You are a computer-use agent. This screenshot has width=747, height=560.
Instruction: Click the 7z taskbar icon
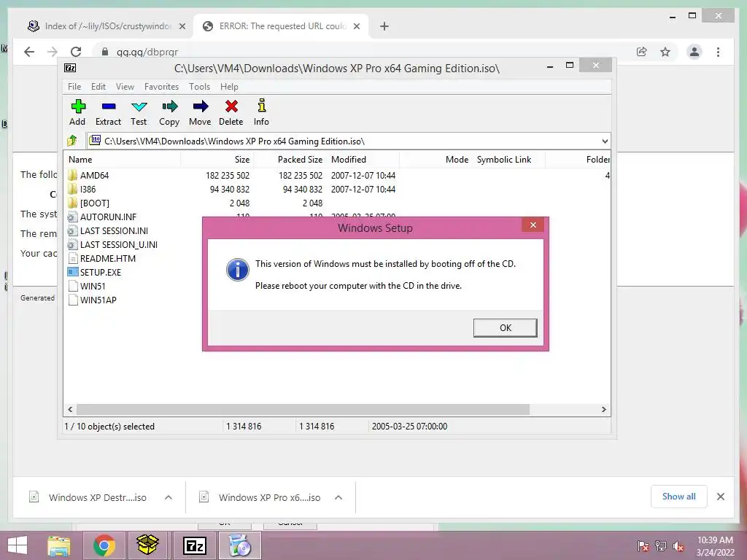click(x=195, y=545)
